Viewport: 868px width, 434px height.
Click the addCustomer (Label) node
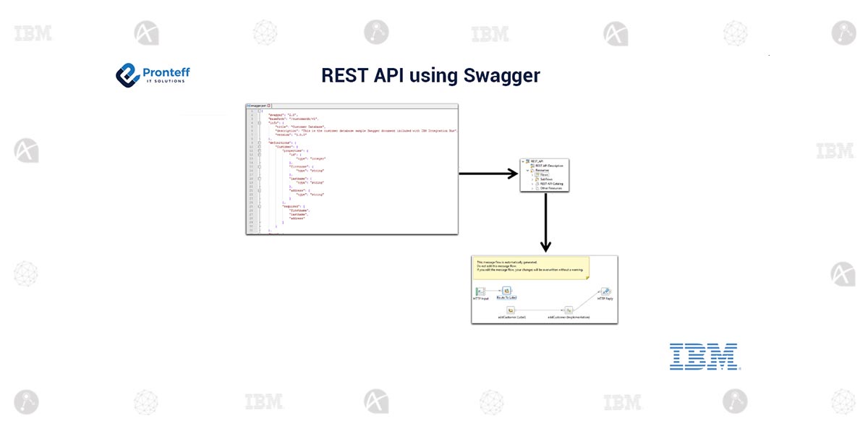coord(511,310)
